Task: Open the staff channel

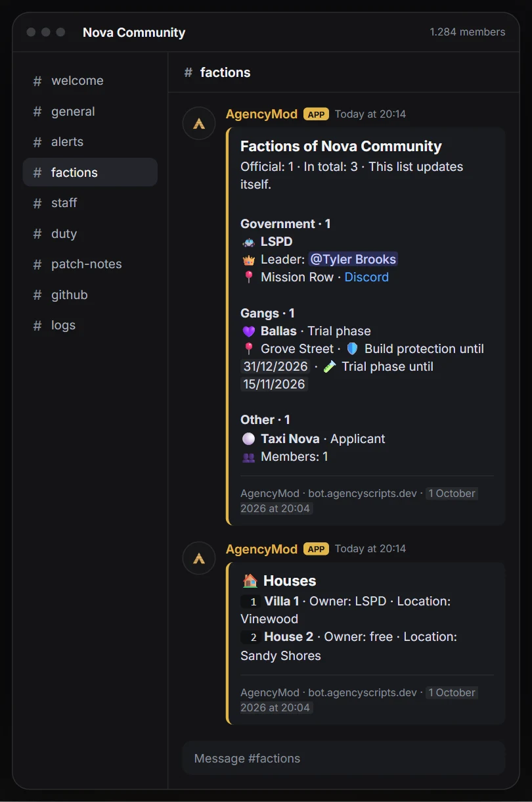Action: click(x=90, y=203)
